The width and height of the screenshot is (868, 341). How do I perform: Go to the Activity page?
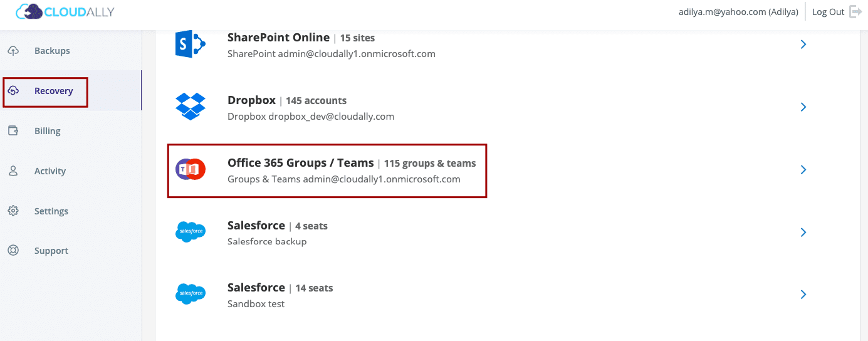tap(50, 171)
